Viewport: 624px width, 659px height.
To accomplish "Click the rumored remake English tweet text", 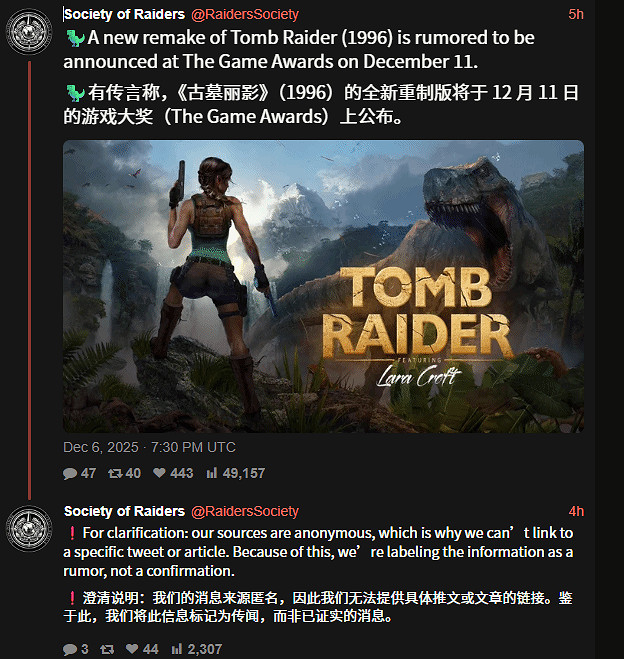I will (299, 49).
